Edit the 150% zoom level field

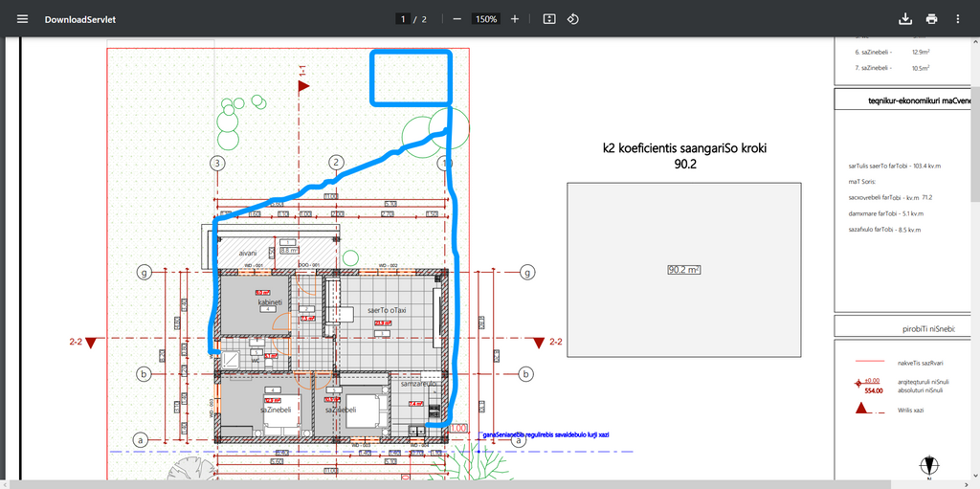coord(485,19)
